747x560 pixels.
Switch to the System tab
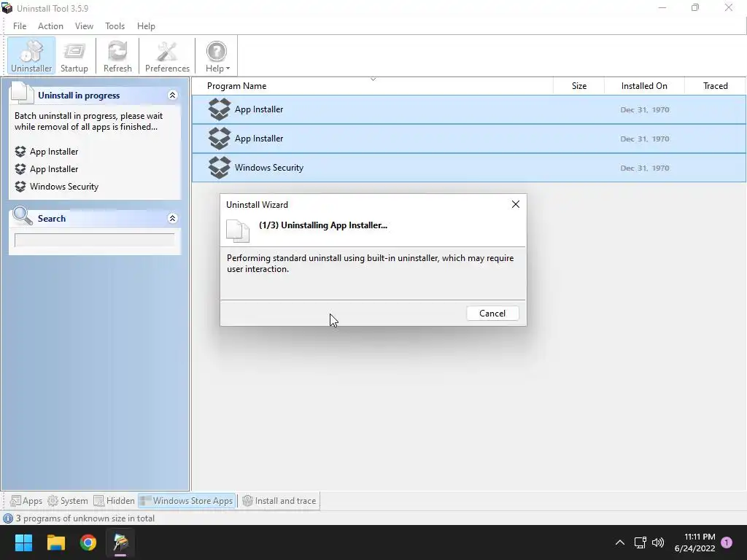click(68, 501)
